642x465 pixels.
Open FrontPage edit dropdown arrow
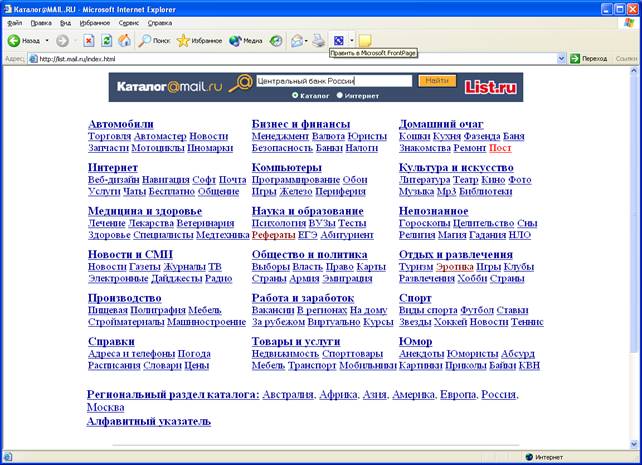coord(352,41)
